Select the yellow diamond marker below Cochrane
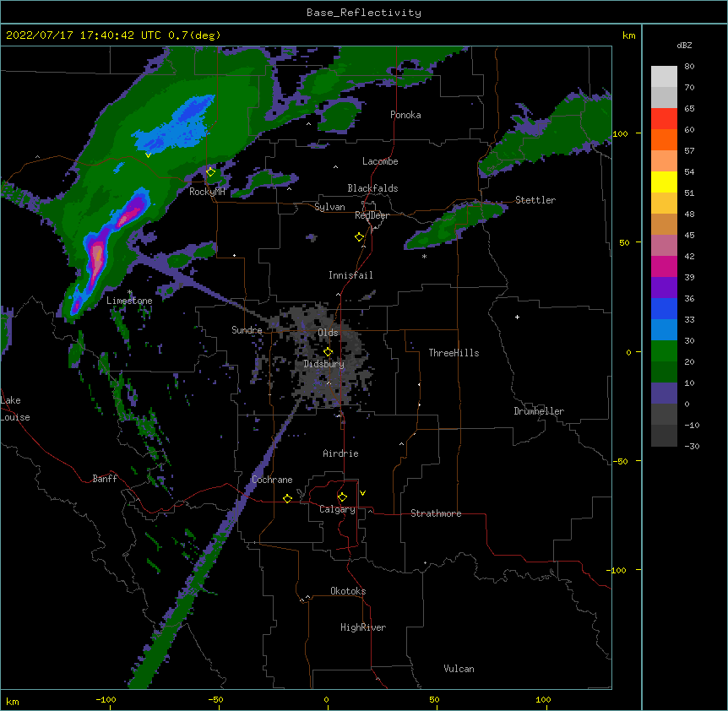This screenshot has width=728, height=711. click(x=287, y=498)
